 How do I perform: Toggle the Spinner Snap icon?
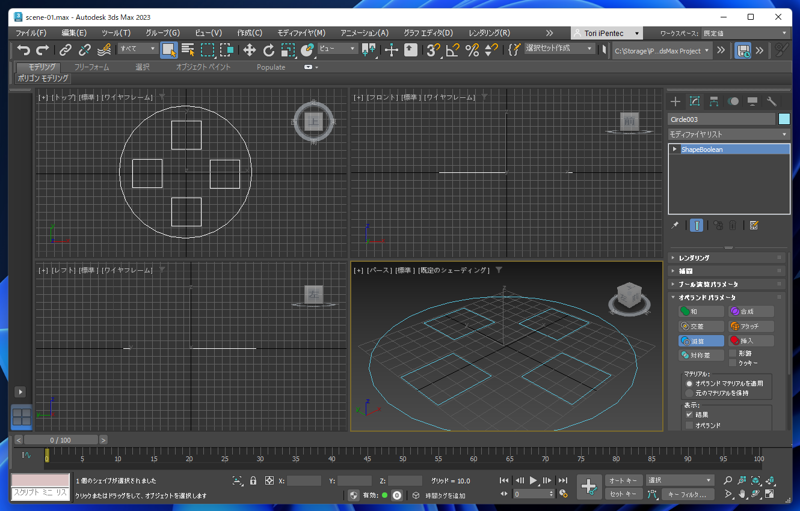pos(491,50)
